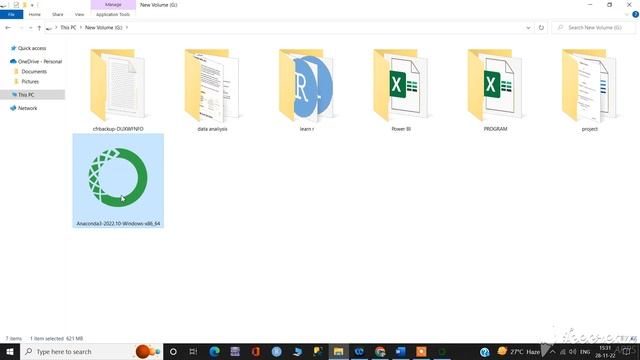The height and width of the screenshot is (360, 640).
Task: Open Documents under OneDrive
Action: [x=34, y=71]
